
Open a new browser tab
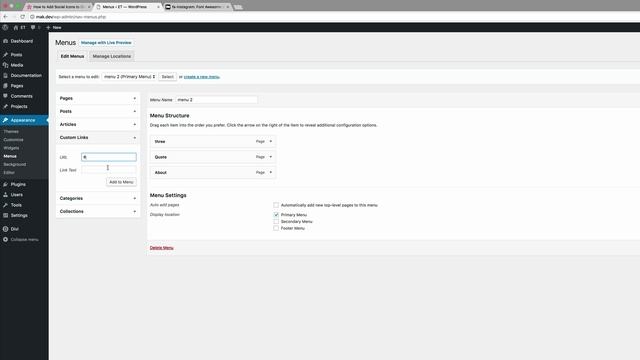(238, 7)
